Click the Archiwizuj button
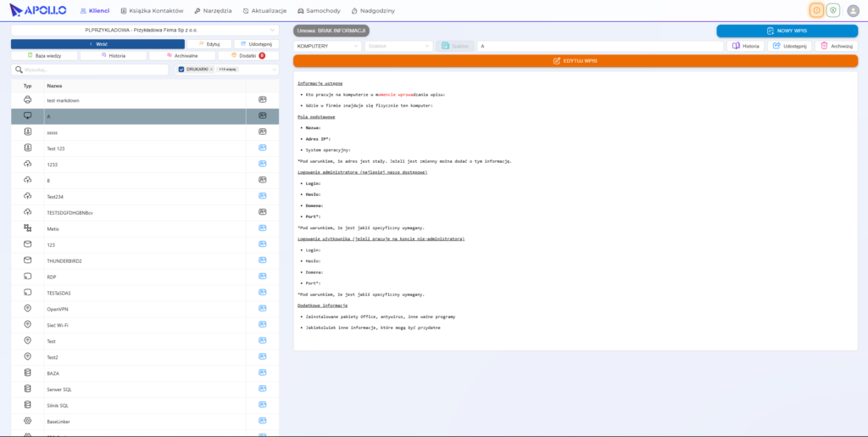Viewport: 868px width, 437px height. (837, 46)
